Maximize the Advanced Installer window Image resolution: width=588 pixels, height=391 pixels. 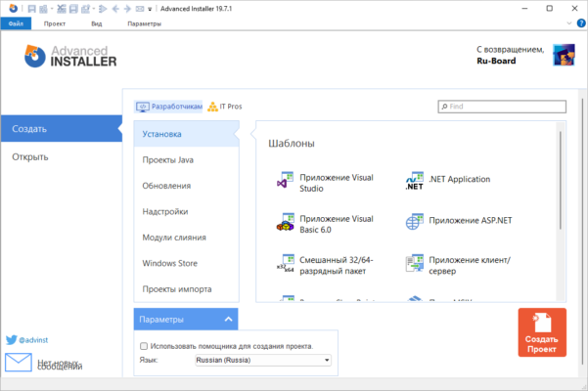tap(550, 8)
